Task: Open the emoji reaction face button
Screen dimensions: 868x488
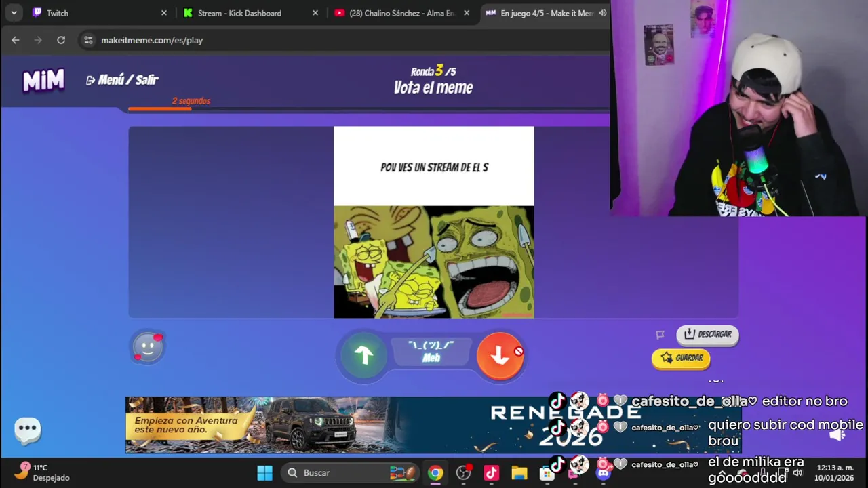Action: (148, 348)
